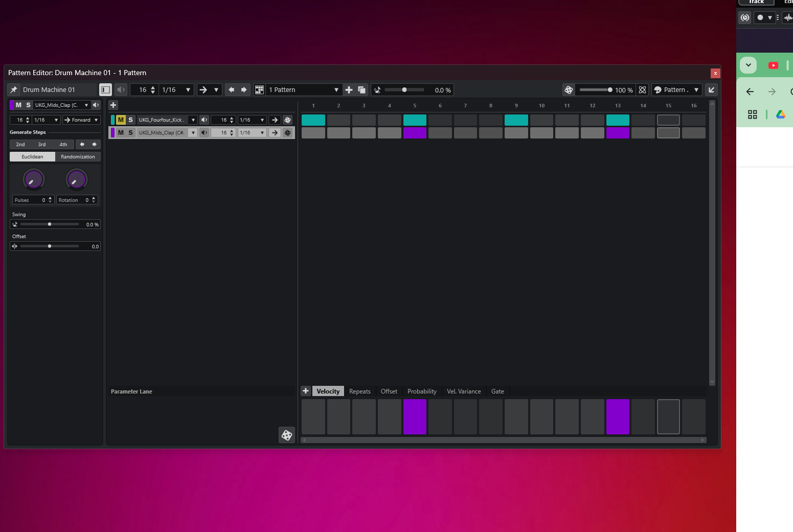The height and width of the screenshot is (532, 793).
Task: Select the Repeats parameter tab
Action: tap(360, 391)
